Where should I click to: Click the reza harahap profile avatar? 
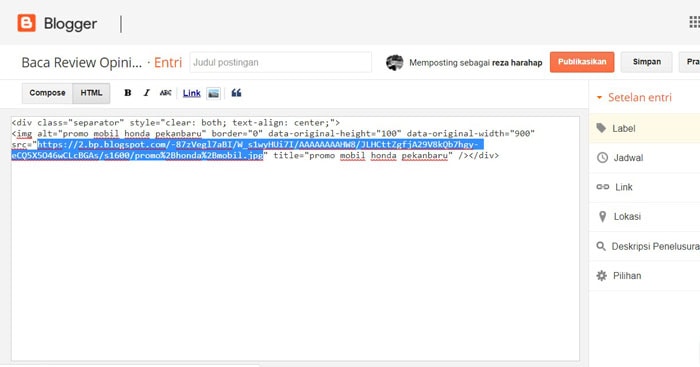coord(395,63)
